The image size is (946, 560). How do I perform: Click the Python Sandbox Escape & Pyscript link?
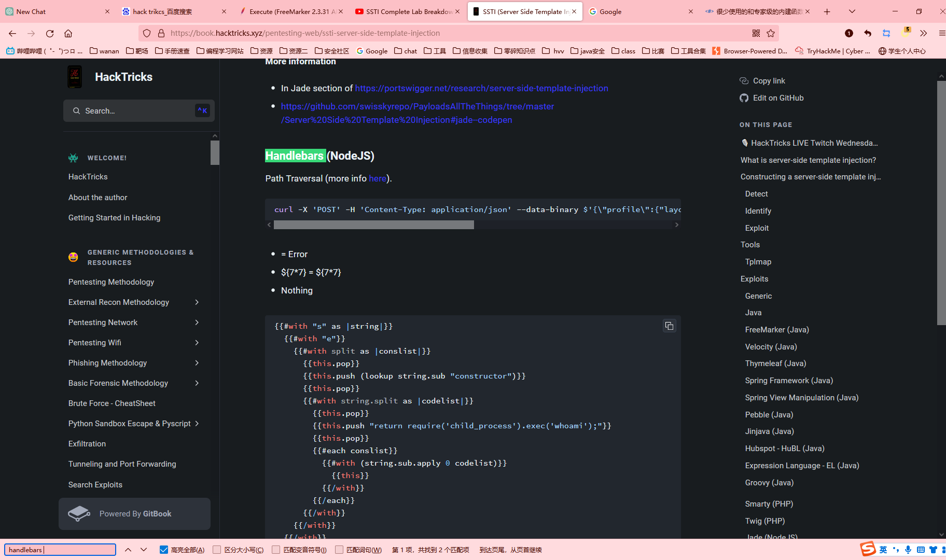(x=130, y=424)
